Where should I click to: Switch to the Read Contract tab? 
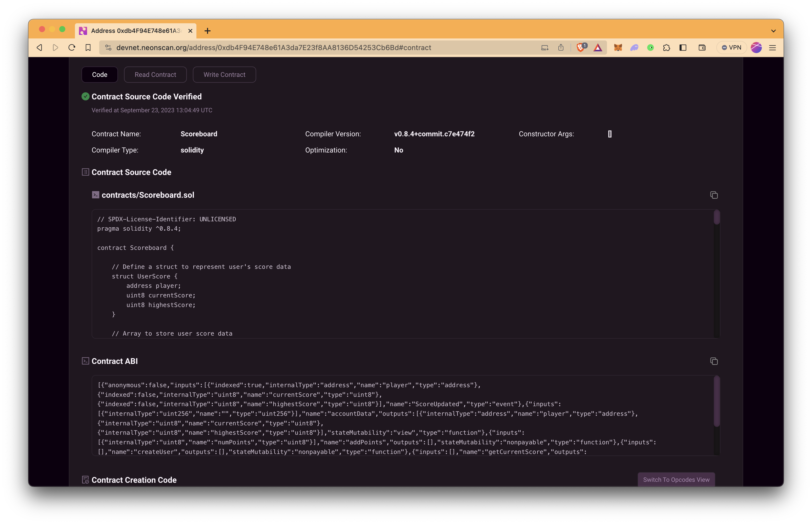click(155, 75)
